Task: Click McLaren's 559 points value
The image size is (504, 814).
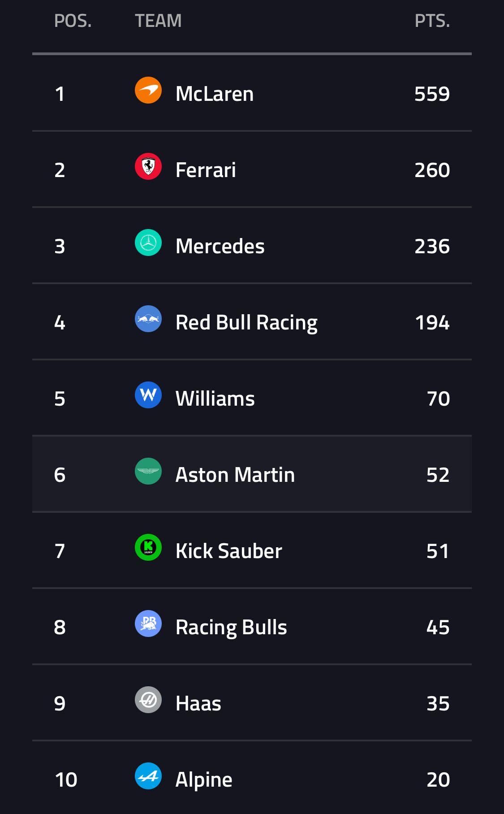Action: 432,94
